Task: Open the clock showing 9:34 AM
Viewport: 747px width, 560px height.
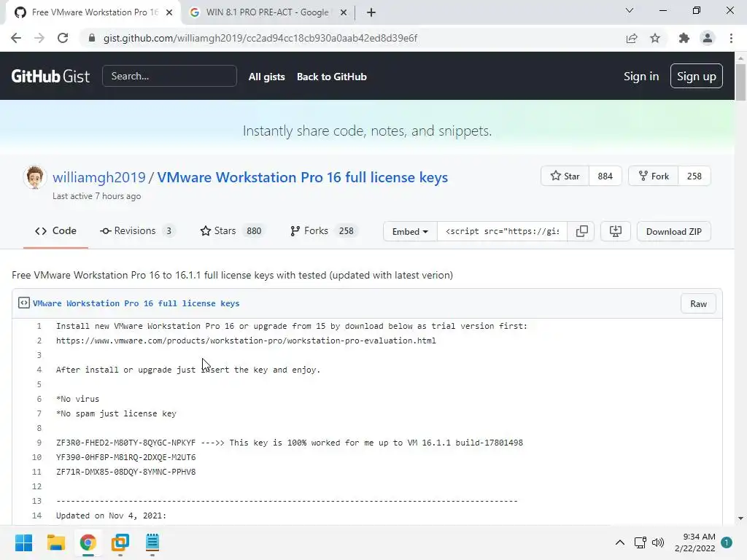Action: pyautogui.click(x=695, y=542)
